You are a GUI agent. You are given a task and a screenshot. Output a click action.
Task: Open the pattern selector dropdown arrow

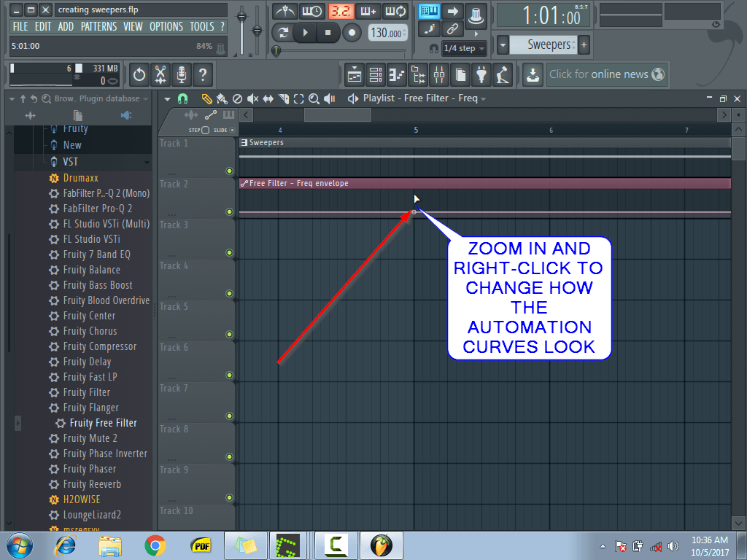503,45
